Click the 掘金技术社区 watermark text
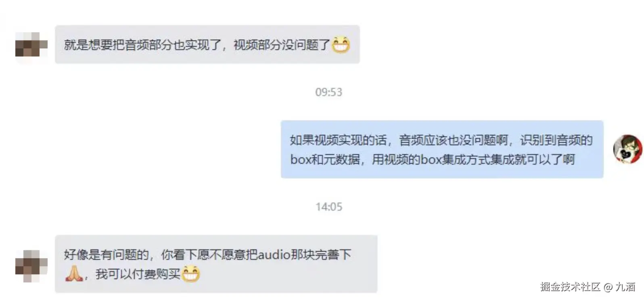This screenshot has height=301, width=644. [571, 287]
